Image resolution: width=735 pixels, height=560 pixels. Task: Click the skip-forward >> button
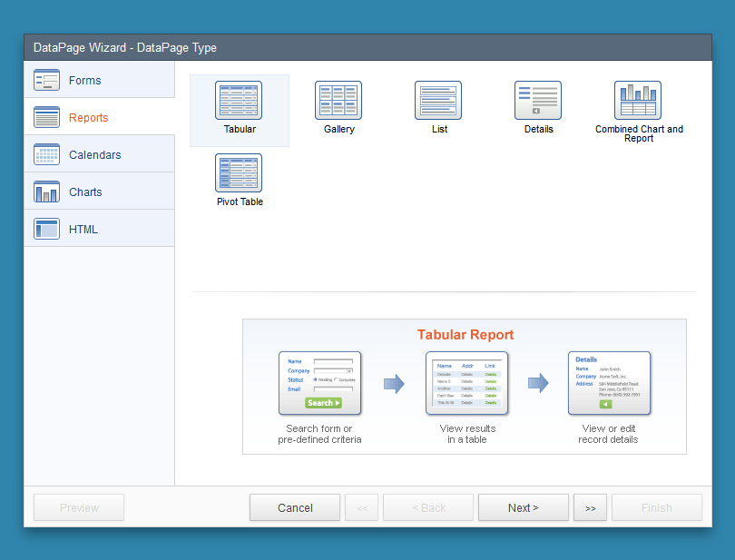pyautogui.click(x=590, y=507)
